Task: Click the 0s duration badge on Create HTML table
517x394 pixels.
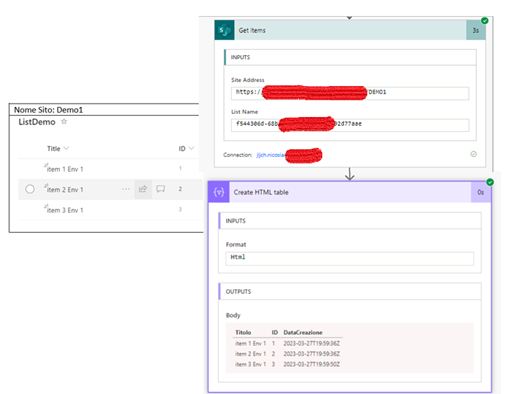Action: pyautogui.click(x=481, y=192)
